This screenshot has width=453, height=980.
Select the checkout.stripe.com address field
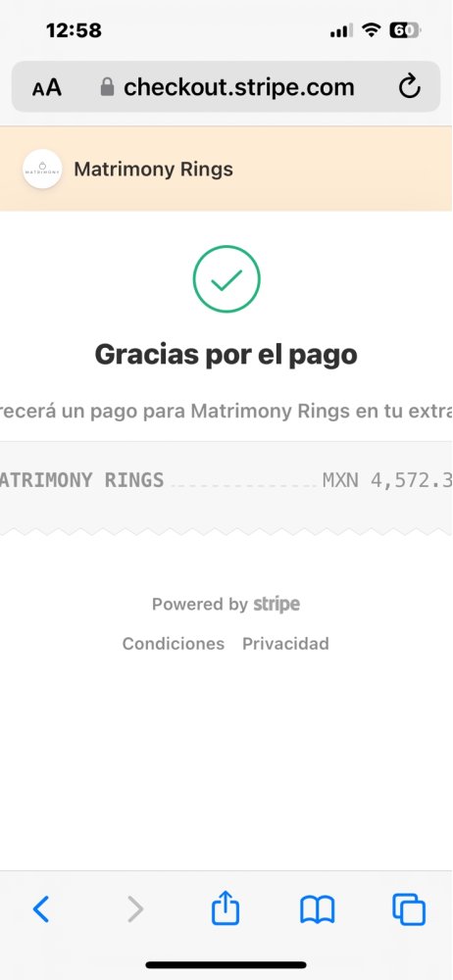coord(226,87)
